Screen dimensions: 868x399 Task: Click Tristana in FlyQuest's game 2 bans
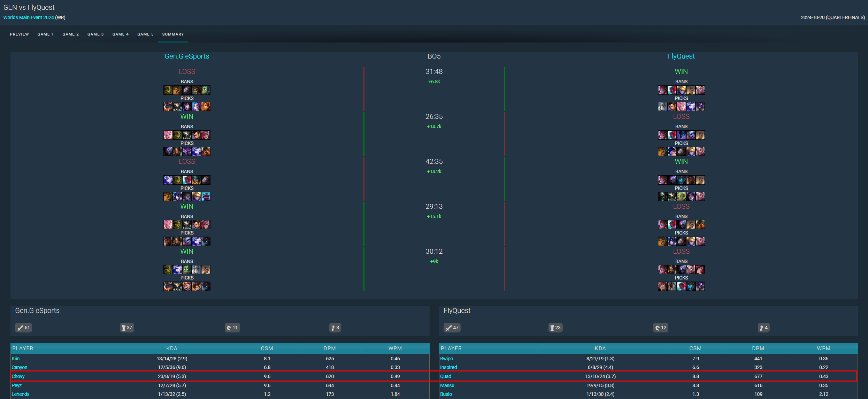(x=691, y=135)
